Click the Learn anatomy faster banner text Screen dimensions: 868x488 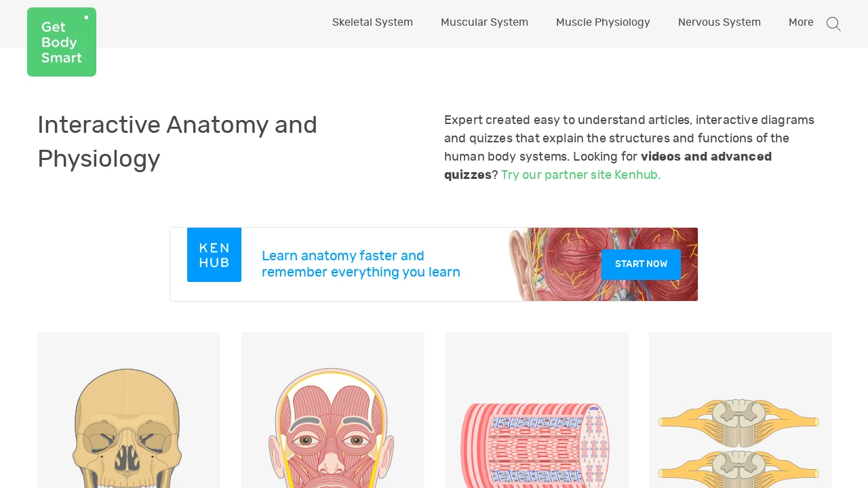point(361,264)
